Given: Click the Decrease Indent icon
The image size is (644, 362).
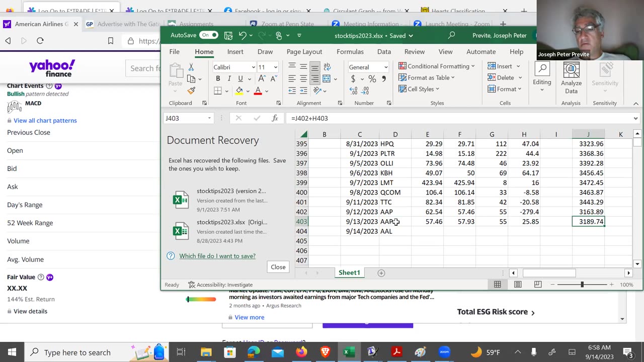Looking at the screenshot, I should click(292, 90).
